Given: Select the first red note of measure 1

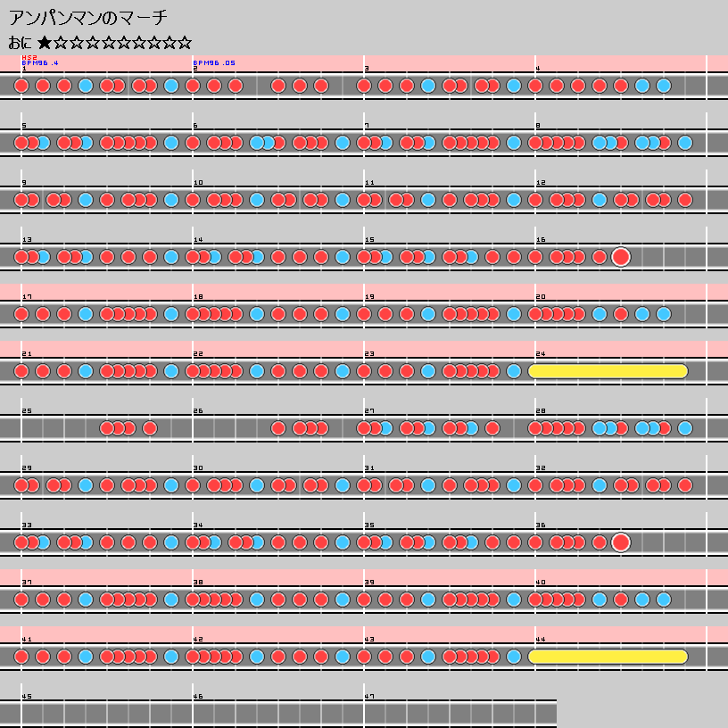Looking at the screenshot, I should coord(21,86).
